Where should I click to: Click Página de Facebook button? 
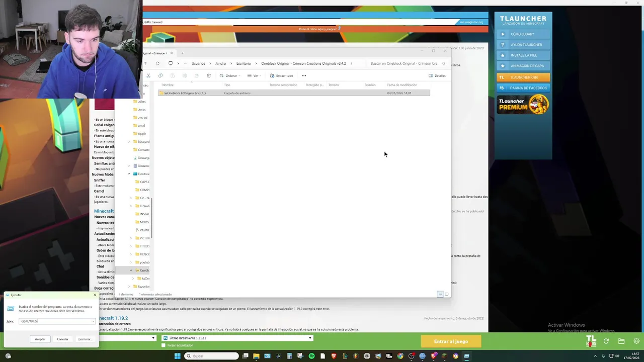[523, 88]
